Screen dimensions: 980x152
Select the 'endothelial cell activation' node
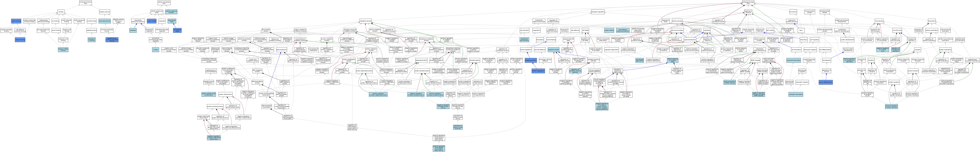(x=524, y=39)
